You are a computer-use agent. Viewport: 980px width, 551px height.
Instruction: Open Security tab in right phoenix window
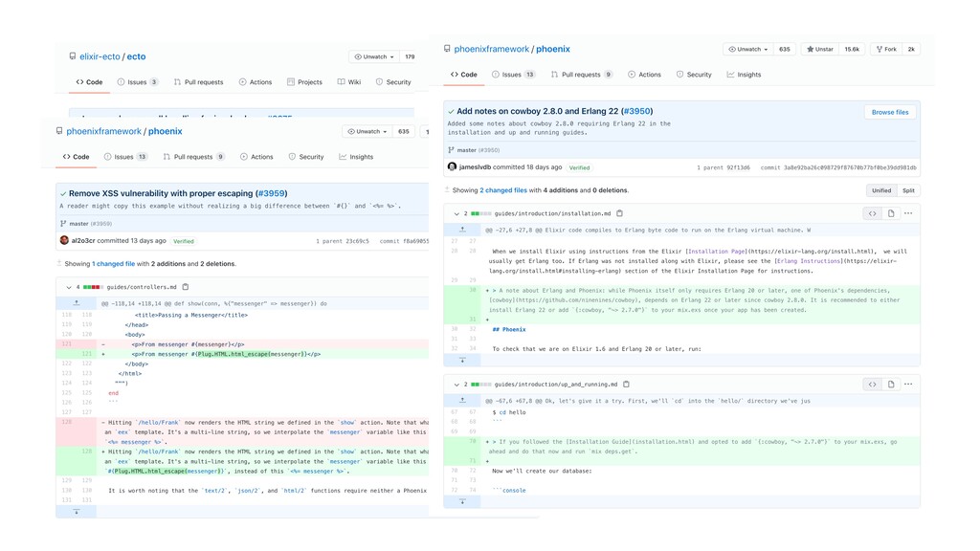694,75
